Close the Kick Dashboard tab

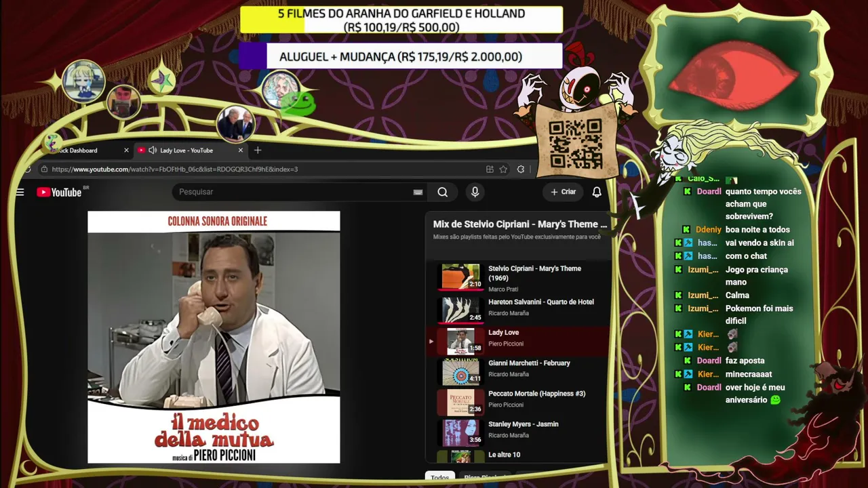tap(126, 150)
